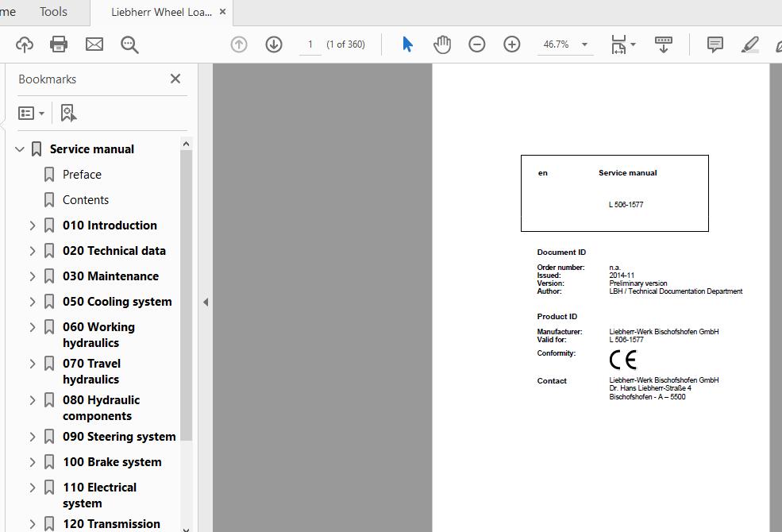
Task: Jump to 120 Transmission section
Action: 111,524
